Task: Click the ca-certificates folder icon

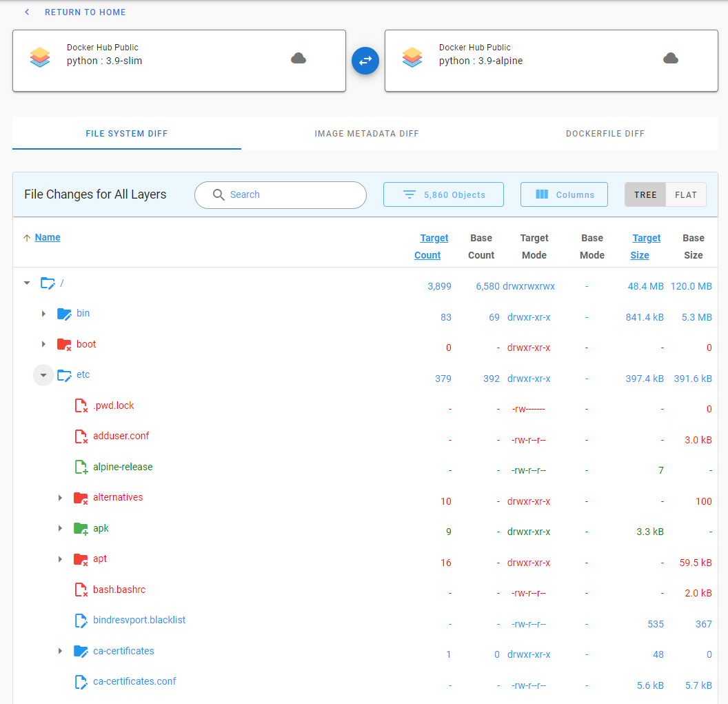Action: pyautogui.click(x=81, y=652)
